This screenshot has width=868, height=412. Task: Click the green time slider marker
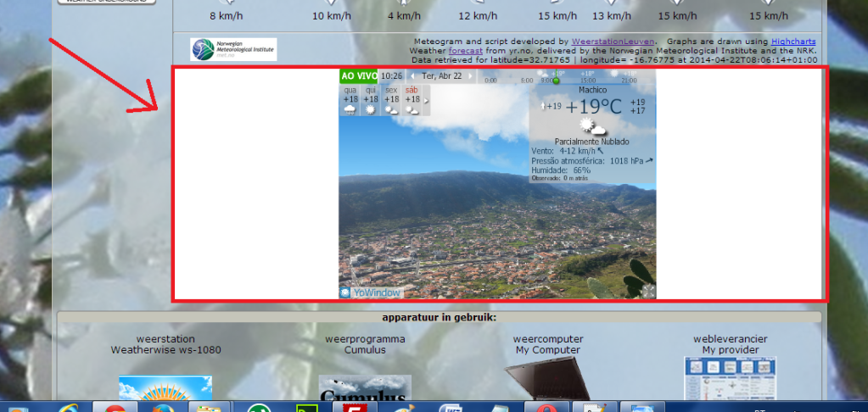click(x=557, y=81)
